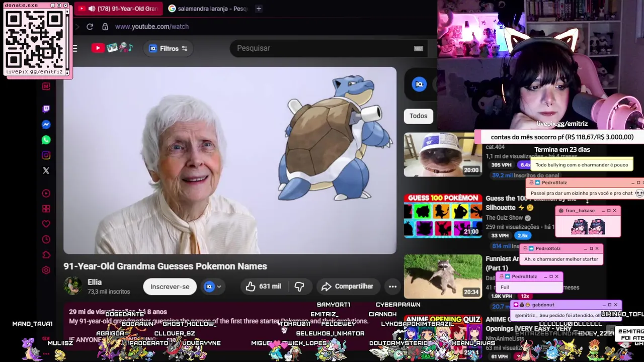644x362 pixels.
Task: Click the keyboard icon in search box
Action: 418,48
